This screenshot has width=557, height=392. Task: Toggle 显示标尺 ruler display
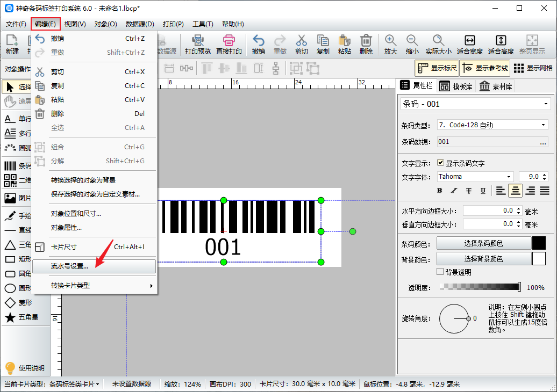point(437,68)
